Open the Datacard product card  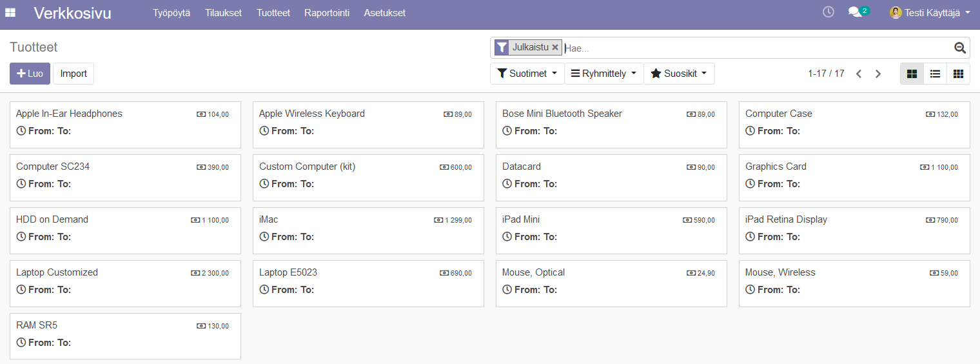click(x=611, y=177)
